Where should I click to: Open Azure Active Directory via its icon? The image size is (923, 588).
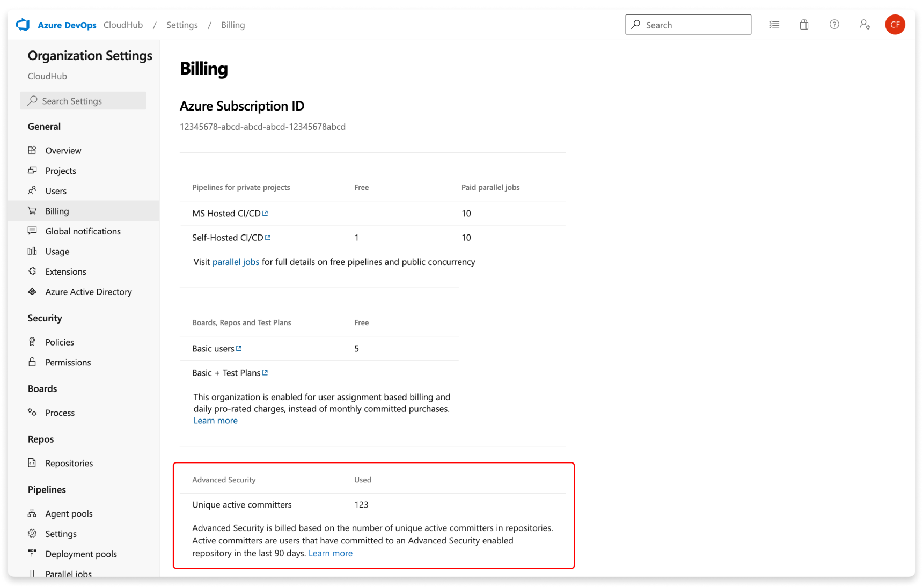pos(33,291)
